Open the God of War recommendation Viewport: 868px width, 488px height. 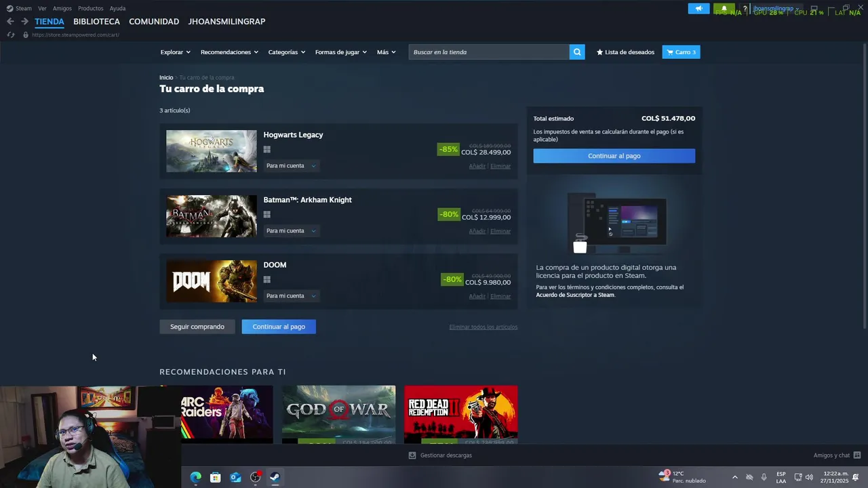338,414
